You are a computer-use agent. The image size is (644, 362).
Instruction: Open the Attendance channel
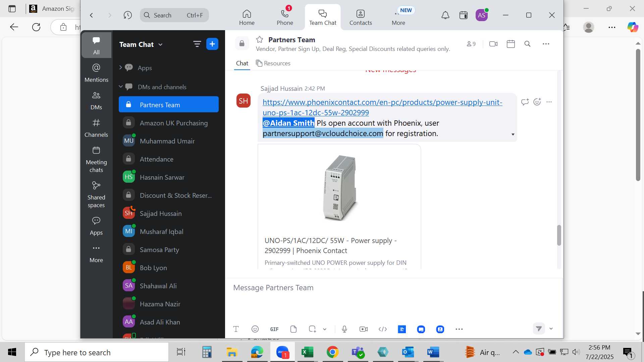[x=169, y=159]
